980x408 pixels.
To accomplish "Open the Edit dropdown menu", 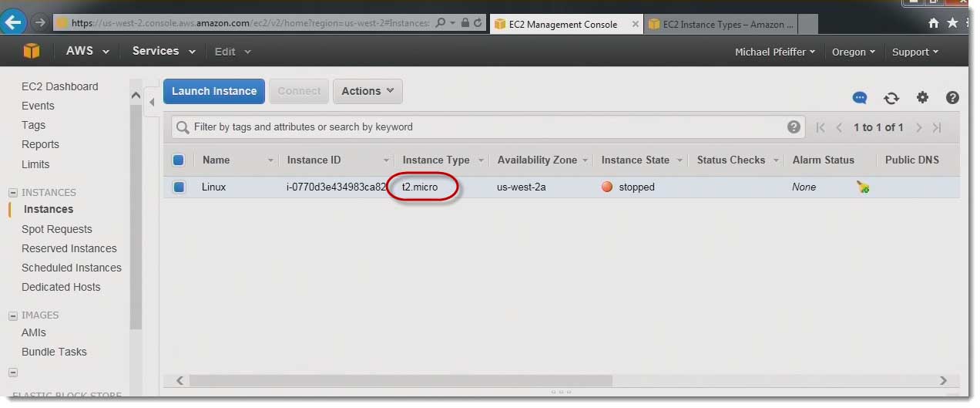I will 233,52.
